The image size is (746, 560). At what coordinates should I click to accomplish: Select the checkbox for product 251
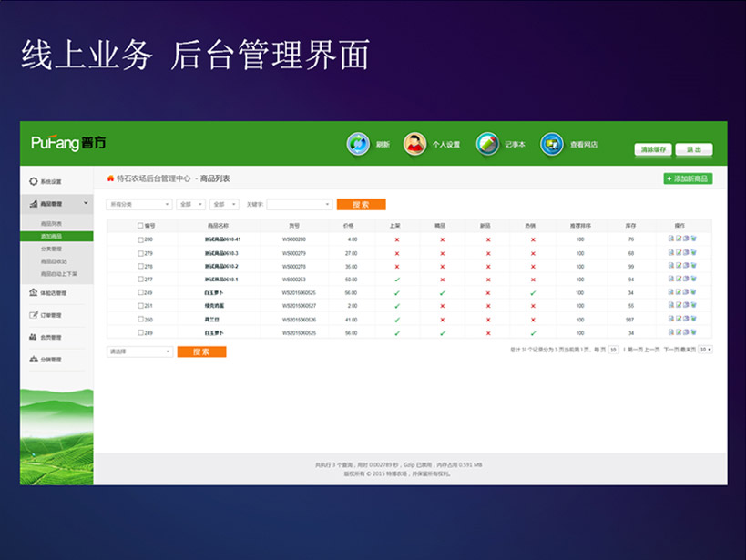point(140,306)
